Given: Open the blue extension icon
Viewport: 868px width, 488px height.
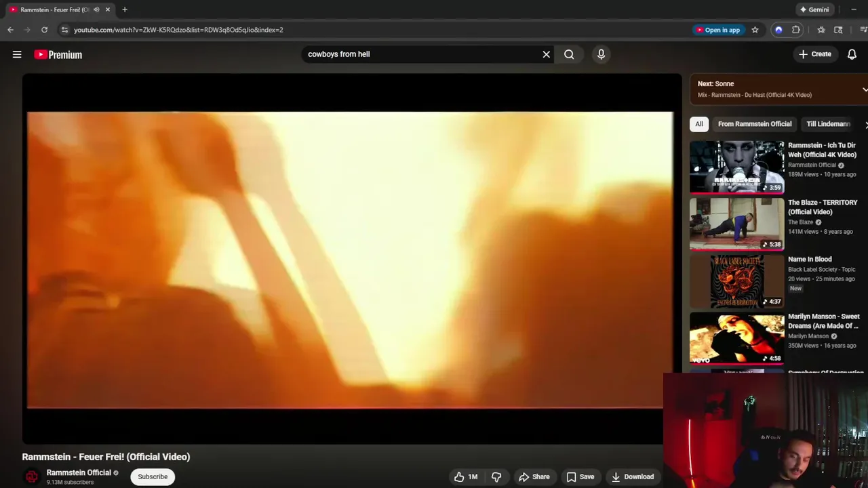Looking at the screenshot, I should (778, 30).
